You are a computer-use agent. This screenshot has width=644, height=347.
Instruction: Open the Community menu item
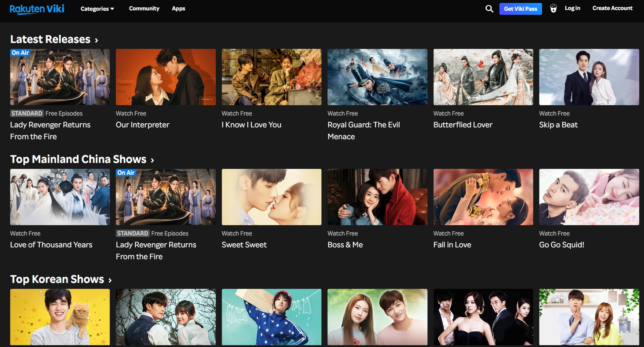point(144,9)
